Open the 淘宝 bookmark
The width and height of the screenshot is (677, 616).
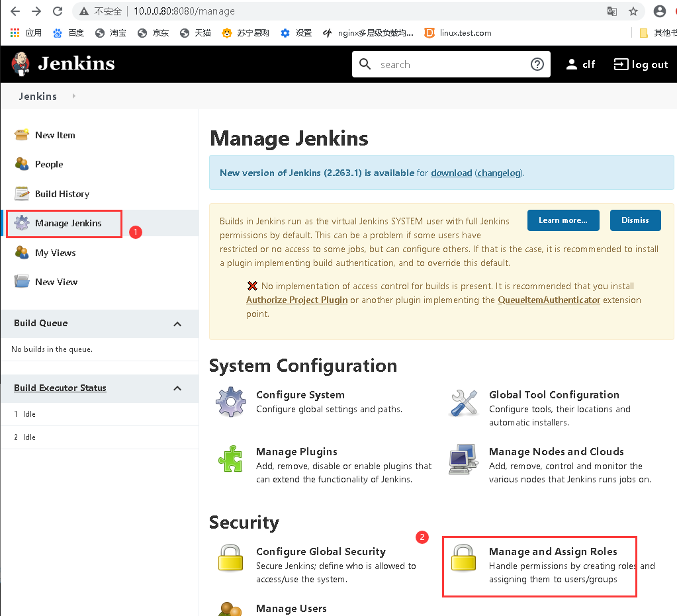point(111,33)
